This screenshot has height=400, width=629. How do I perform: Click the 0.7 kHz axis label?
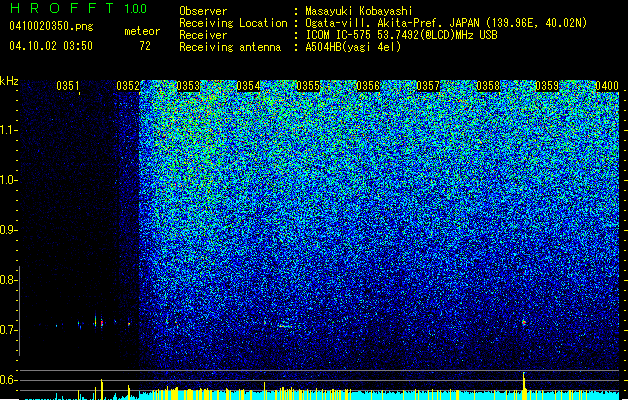coord(9,330)
